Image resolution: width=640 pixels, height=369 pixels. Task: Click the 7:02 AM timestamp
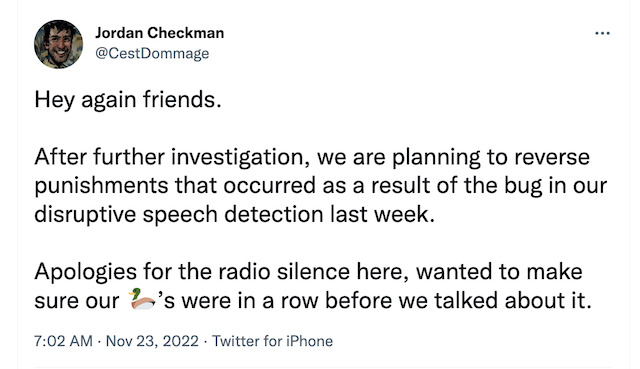click(63, 341)
